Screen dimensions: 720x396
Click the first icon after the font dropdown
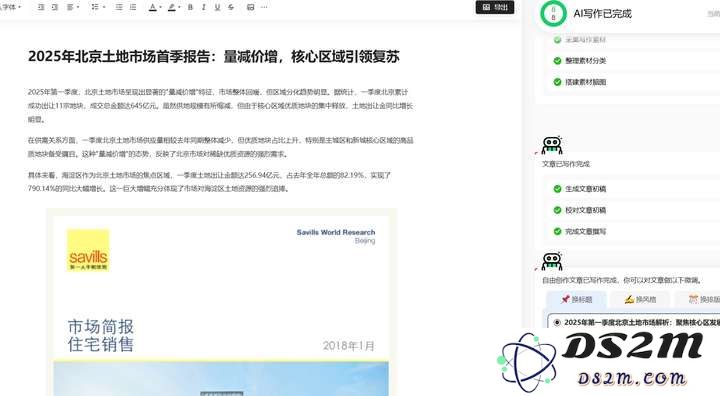pos(41,7)
